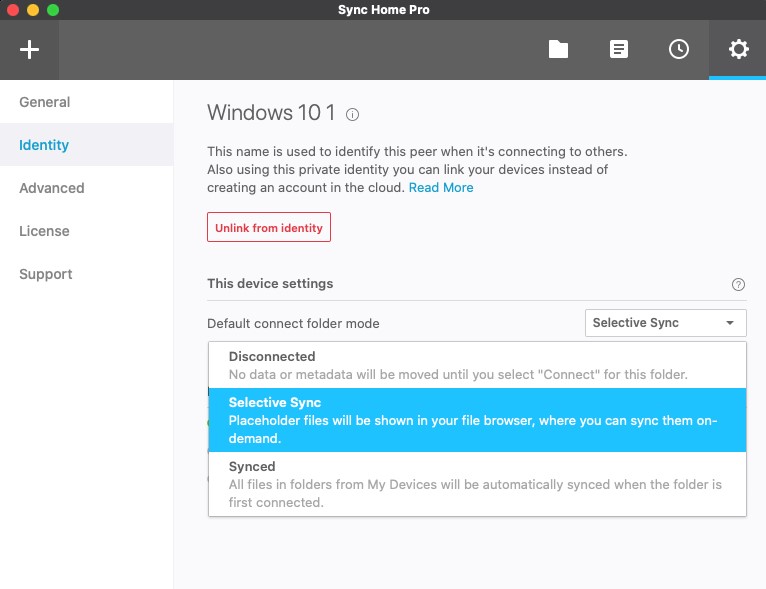Open the License tab
The width and height of the screenshot is (766, 589).
86,231
